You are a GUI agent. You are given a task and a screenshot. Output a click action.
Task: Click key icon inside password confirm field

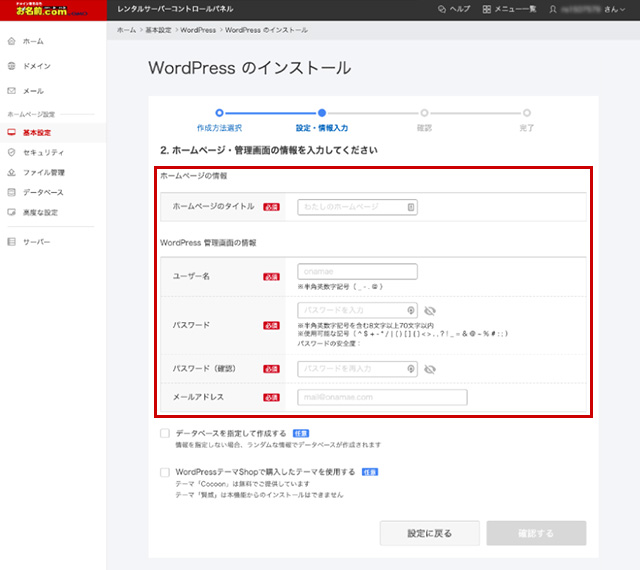point(411,369)
